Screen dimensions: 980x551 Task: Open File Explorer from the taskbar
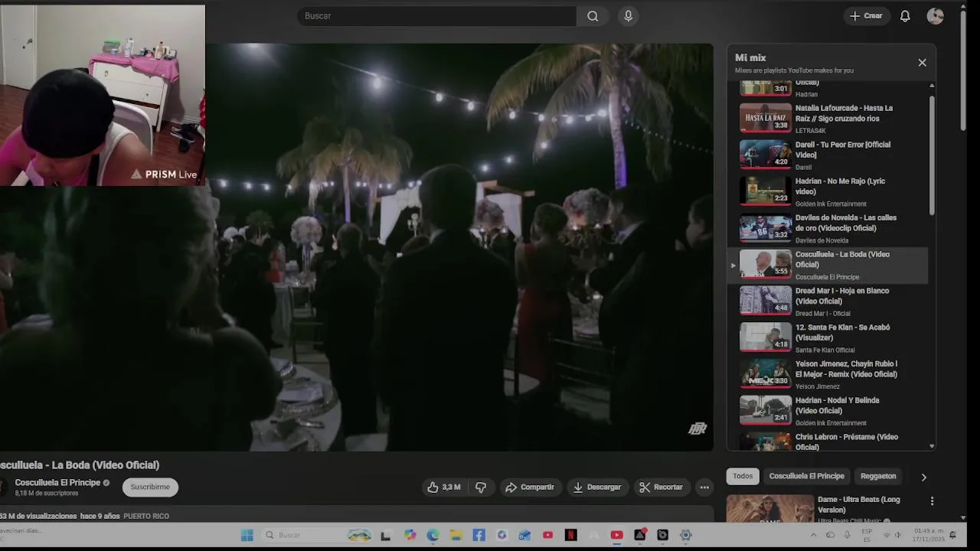click(456, 536)
